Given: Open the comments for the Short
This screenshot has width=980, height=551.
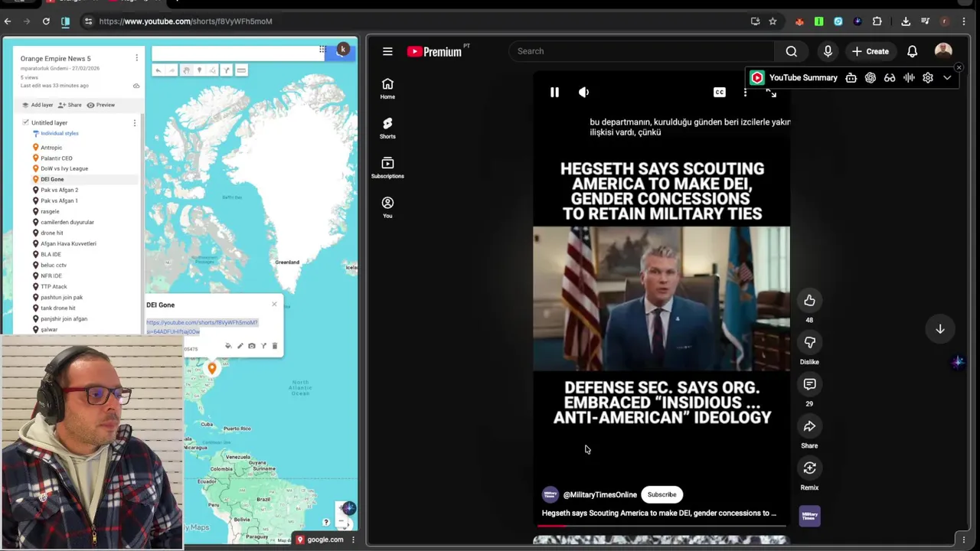Looking at the screenshot, I should click(809, 384).
